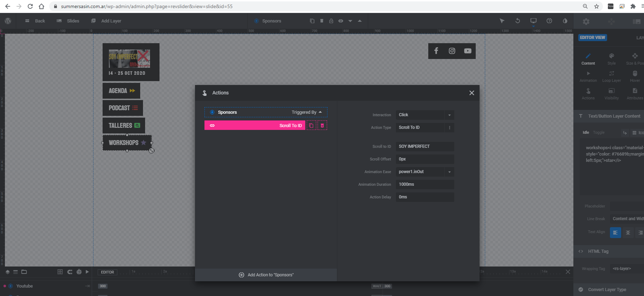Select the Toggle content state
Screen dimensions: 644x296
click(x=599, y=133)
